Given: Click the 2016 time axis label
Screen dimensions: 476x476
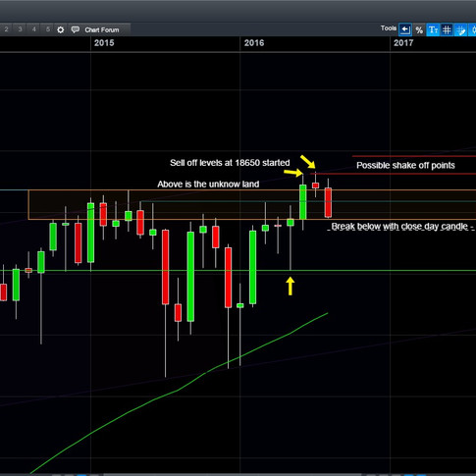Looking at the screenshot, I should [254, 43].
